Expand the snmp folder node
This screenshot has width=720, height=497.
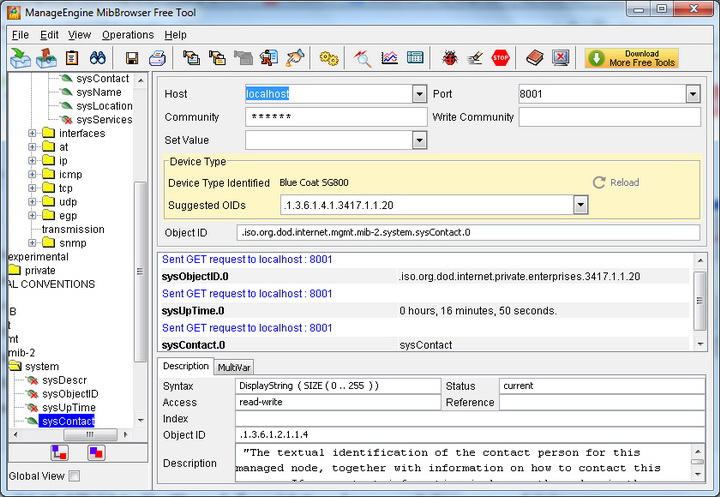click(x=32, y=243)
